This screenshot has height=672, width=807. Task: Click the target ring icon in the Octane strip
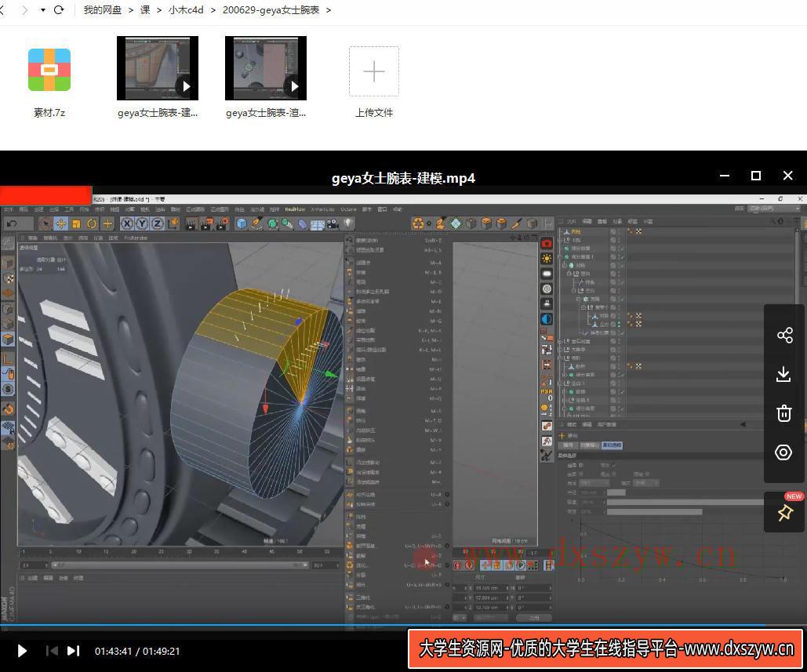click(x=547, y=289)
